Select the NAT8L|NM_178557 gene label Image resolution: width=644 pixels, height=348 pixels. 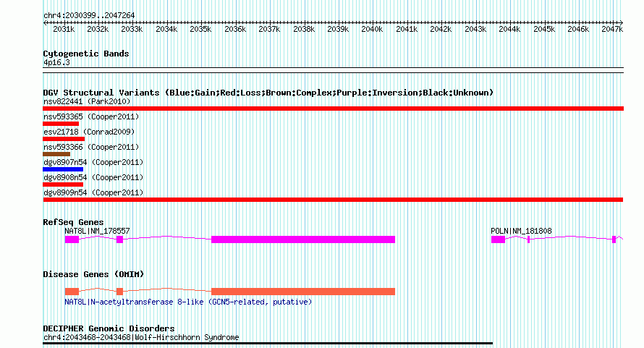coord(97,231)
